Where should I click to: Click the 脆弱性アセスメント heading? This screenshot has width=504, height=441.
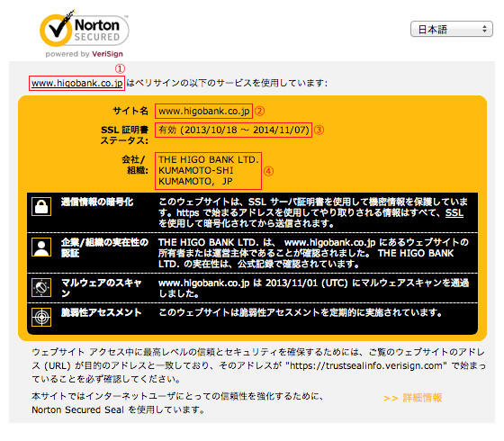click(101, 312)
